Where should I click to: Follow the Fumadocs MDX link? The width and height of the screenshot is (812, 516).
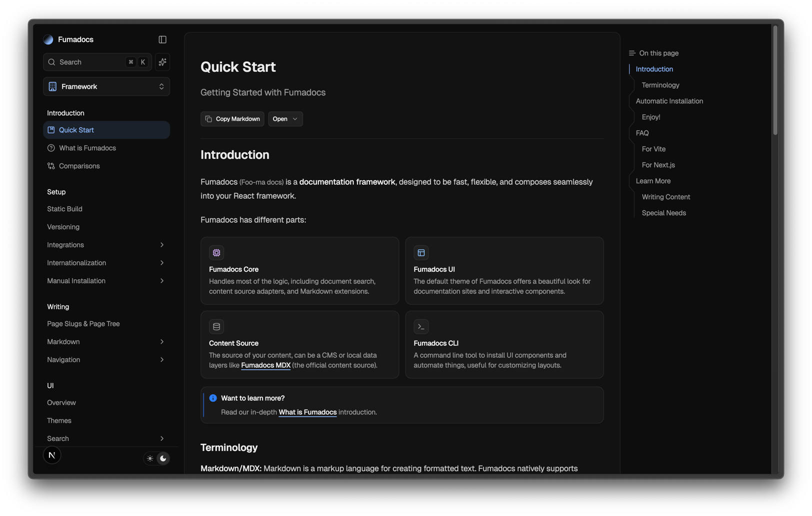pos(265,365)
